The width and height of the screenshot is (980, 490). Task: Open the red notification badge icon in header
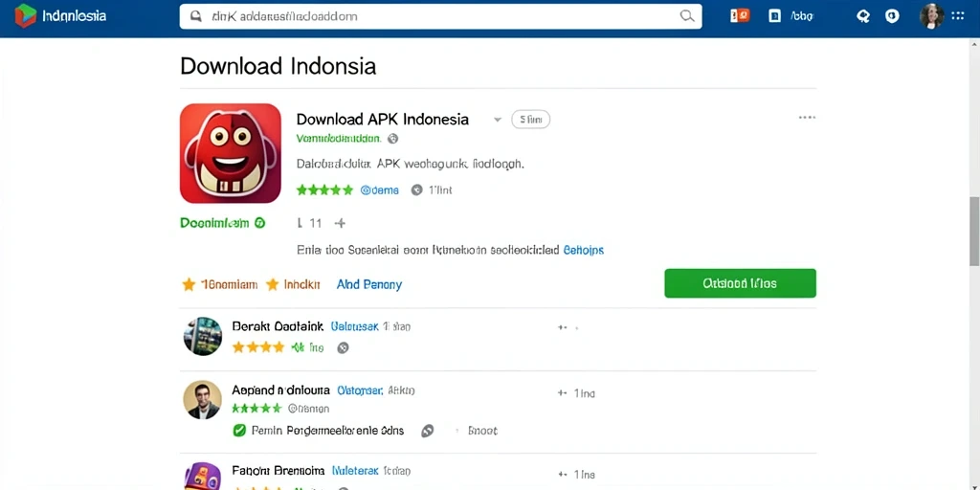coord(740,15)
